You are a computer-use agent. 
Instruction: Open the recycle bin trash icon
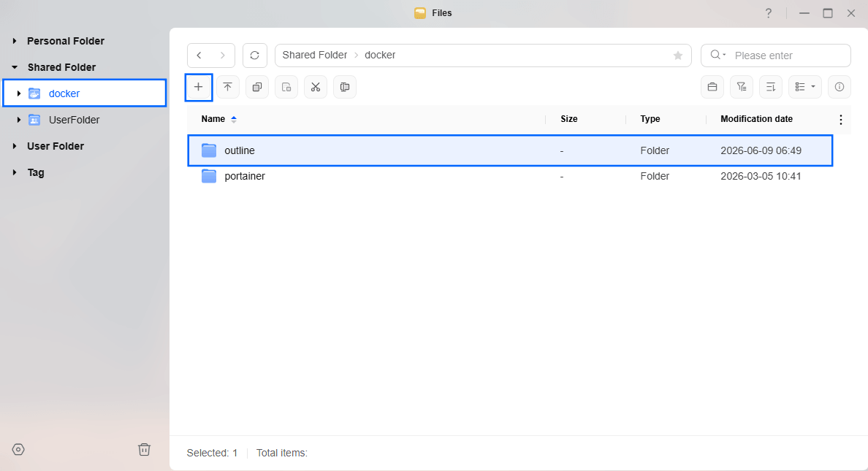[144, 449]
